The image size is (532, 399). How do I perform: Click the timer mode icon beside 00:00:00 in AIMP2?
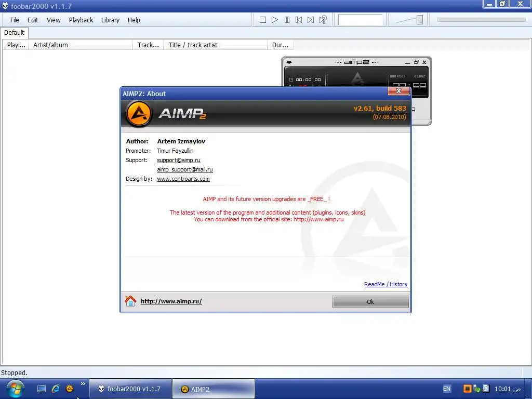291,79
